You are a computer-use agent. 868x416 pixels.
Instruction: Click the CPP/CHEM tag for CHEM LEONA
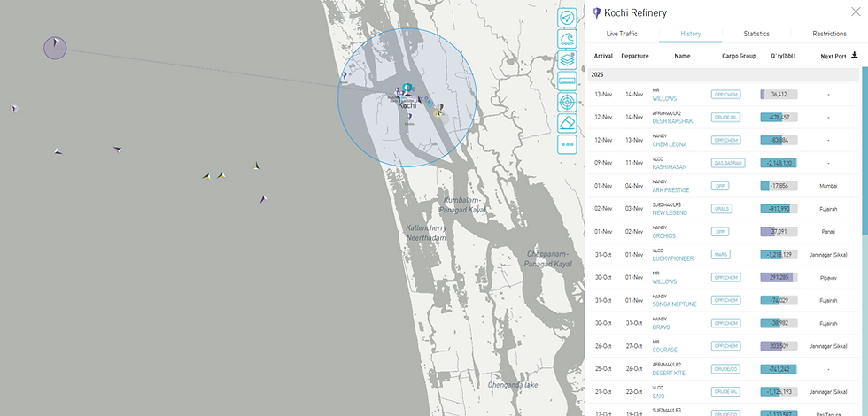coord(725,140)
